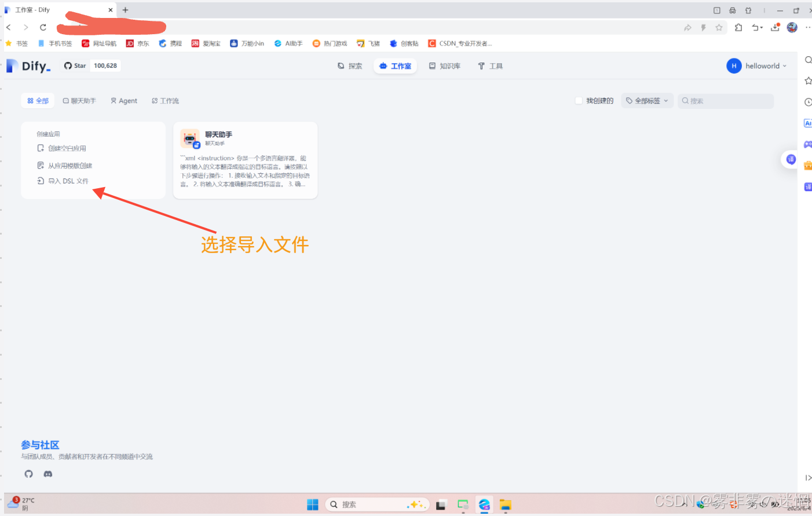Viewport: 812px width, 516px height.
Task: Open the Windows Start menu
Action: pyautogui.click(x=313, y=504)
